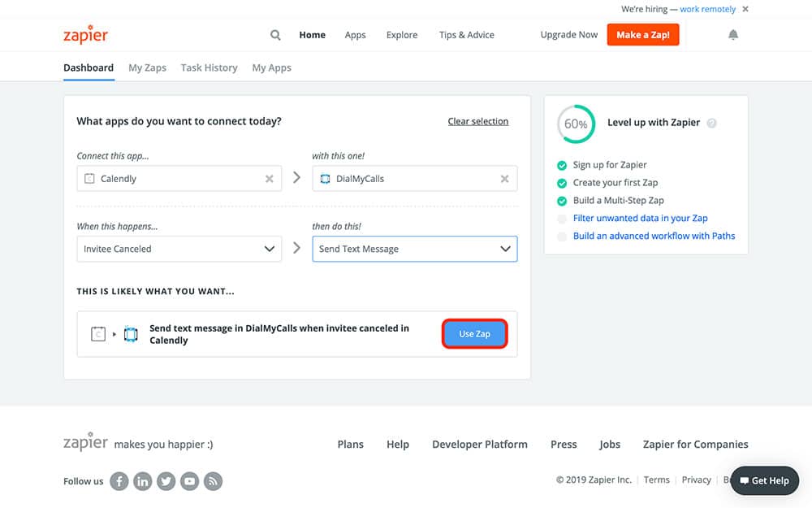Click the search magnifier icon
This screenshot has width=812, height=508.
tap(275, 35)
